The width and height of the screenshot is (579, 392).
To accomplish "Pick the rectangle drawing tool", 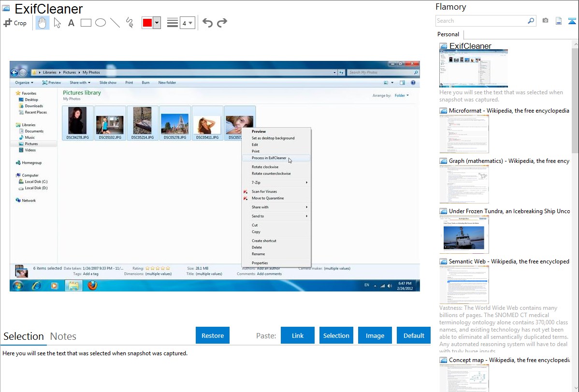I will pyautogui.click(x=86, y=23).
